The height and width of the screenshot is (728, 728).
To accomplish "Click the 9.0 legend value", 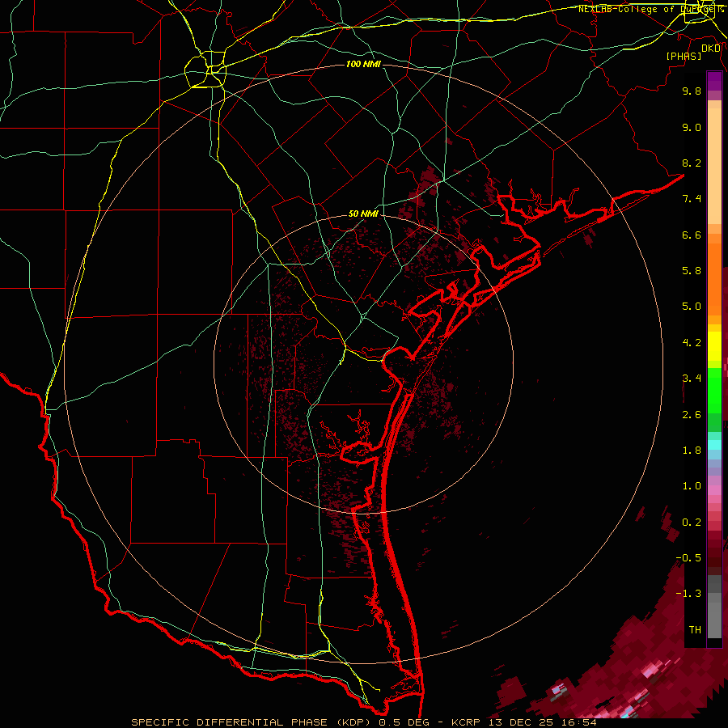I will click(692, 127).
